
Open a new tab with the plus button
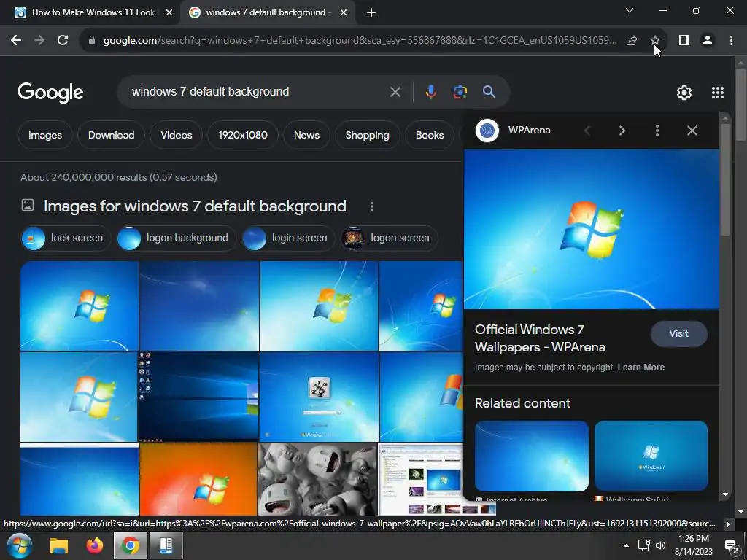click(x=371, y=13)
